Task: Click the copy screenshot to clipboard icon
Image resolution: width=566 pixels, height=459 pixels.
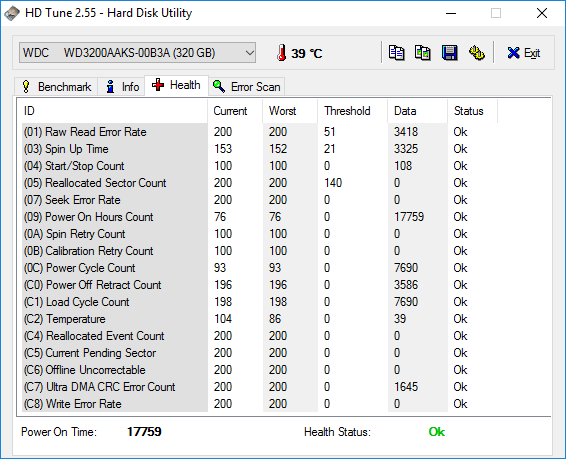Action: coord(422,53)
